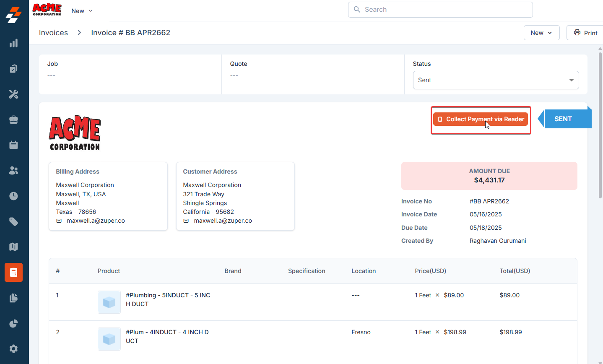Click the $198.99 total cell
Image resolution: width=603 pixels, height=364 pixels.
(x=511, y=332)
